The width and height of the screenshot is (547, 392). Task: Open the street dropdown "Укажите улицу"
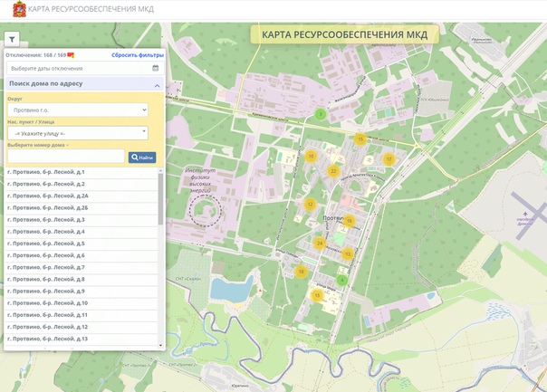[77, 133]
